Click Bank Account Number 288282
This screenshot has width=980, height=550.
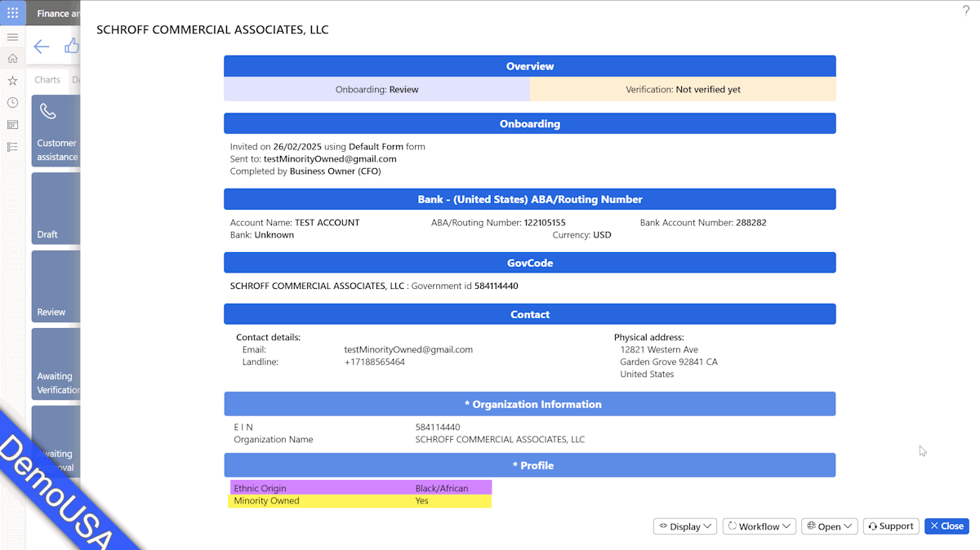[703, 222]
